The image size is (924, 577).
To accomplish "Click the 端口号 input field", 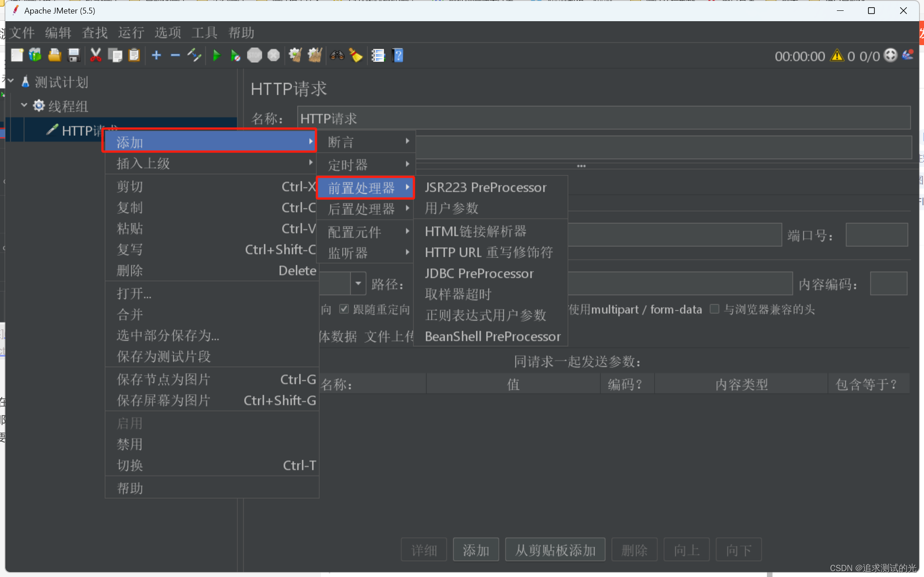I will (877, 235).
